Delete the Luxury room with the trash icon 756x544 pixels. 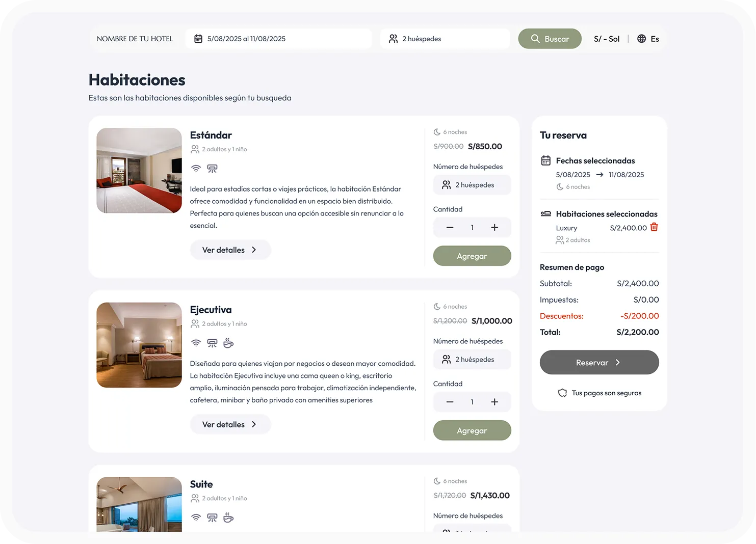654,227
